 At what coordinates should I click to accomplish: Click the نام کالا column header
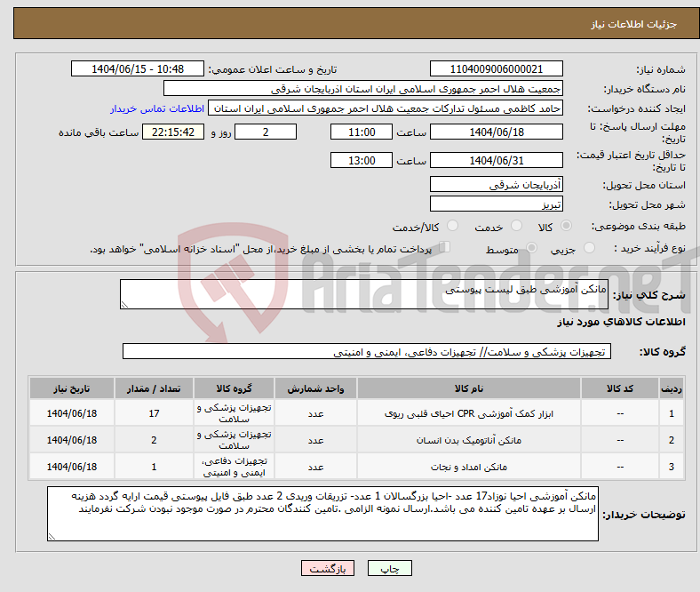tap(469, 388)
